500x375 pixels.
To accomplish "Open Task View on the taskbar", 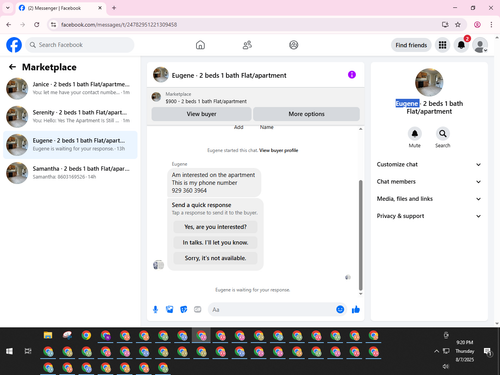I will pos(28,351).
